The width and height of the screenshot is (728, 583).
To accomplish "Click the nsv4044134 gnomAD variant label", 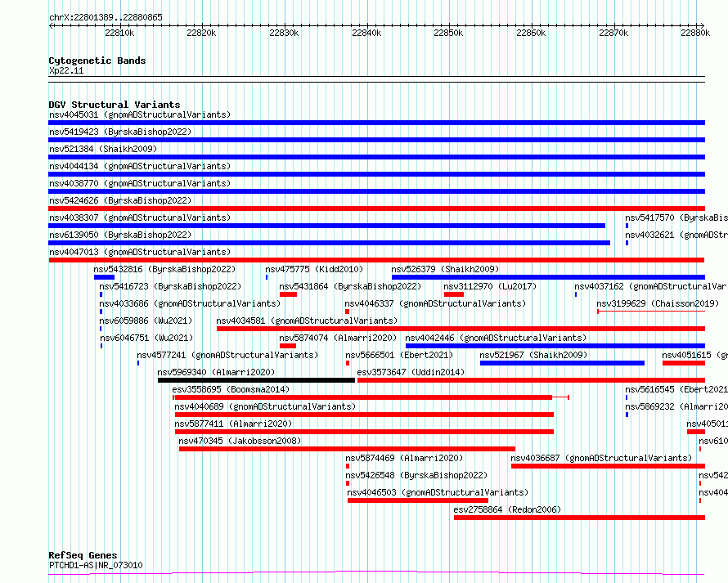I will (x=140, y=166).
